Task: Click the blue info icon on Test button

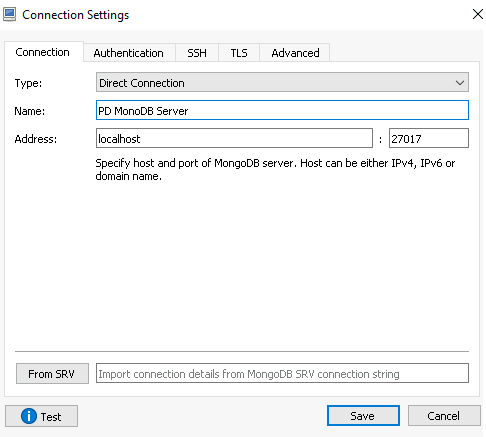Action: [x=29, y=416]
